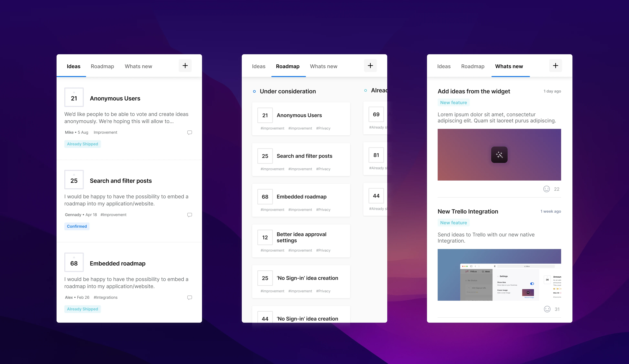
Task: Click the plus button in the Ideas panel
Action: click(x=185, y=66)
